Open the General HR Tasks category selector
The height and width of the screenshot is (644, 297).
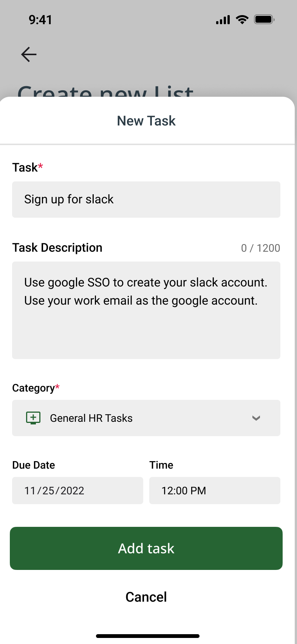pos(146,418)
